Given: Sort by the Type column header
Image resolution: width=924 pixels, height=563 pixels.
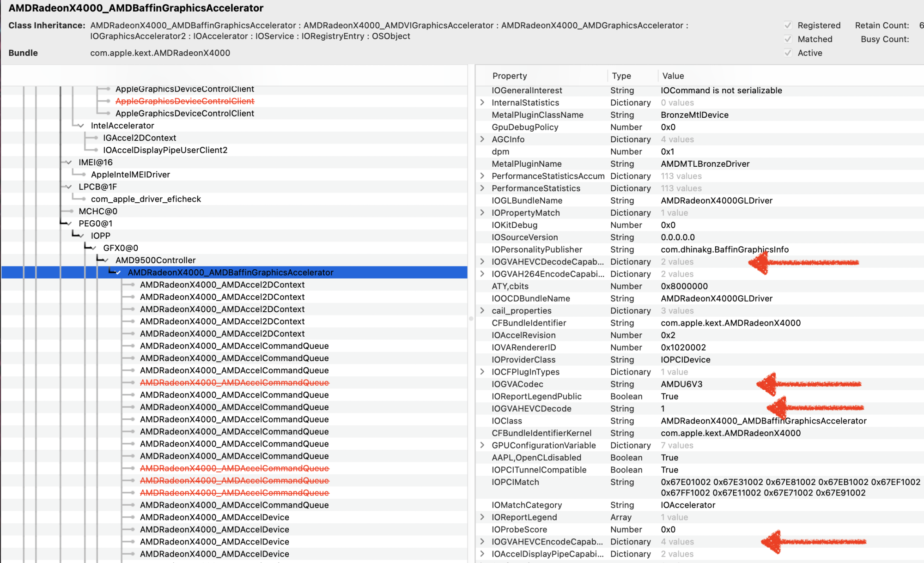Looking at the screenshot, I should 621,76.
